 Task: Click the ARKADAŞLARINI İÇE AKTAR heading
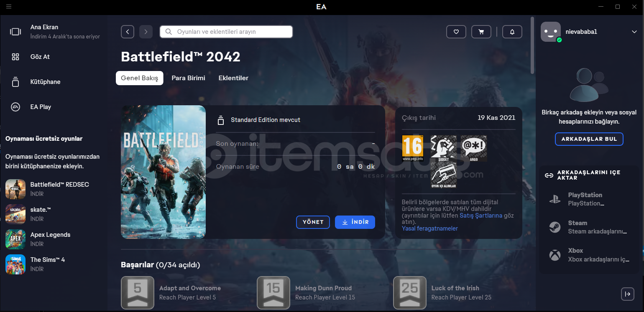click(589, 175)
